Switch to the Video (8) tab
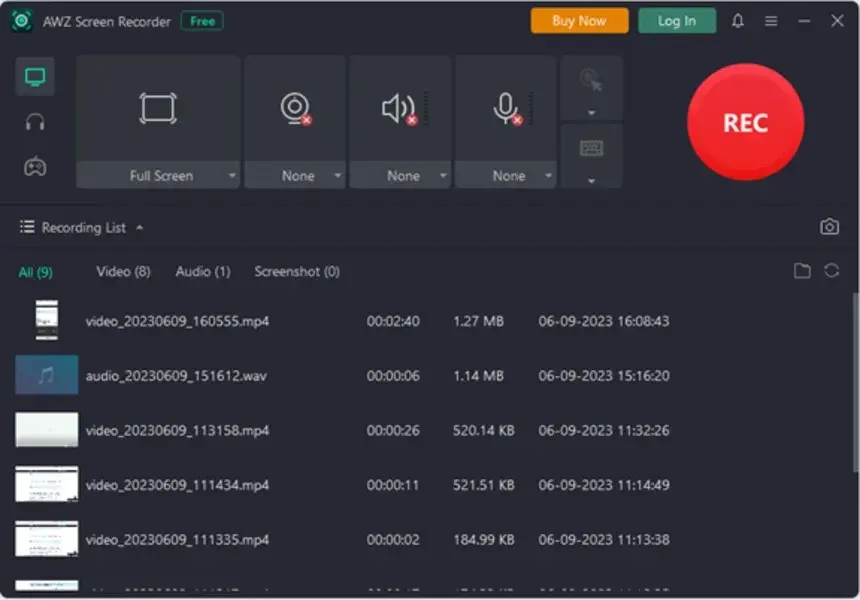The height and width of the screenshot is (600, 860). point(123,271)
